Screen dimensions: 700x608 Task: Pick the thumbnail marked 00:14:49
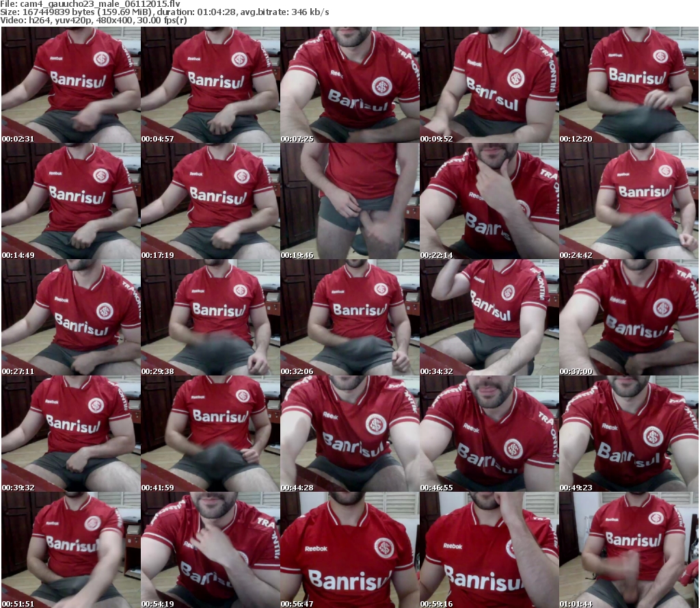[71, 201]
